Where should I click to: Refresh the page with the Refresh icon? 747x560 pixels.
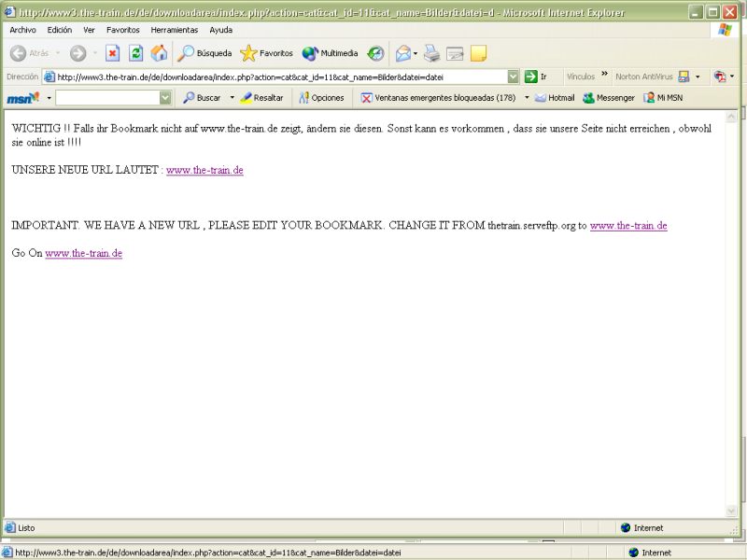point(135,53)
